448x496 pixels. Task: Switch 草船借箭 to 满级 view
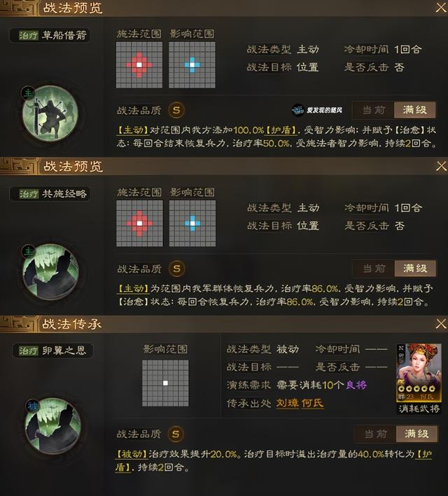click(415, 110)
